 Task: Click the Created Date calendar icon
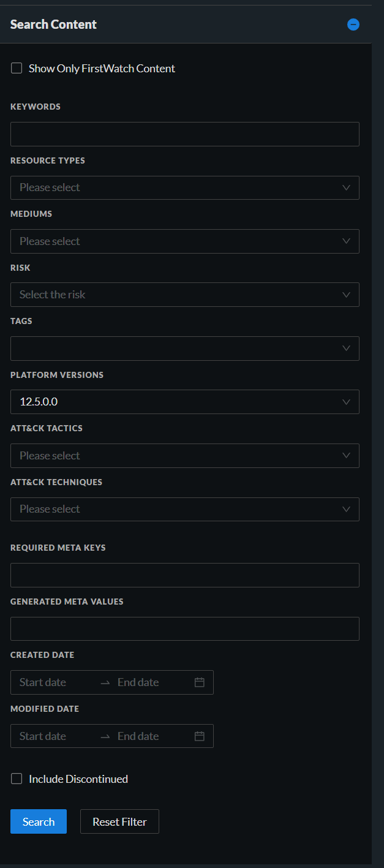(x=199, y=682)
